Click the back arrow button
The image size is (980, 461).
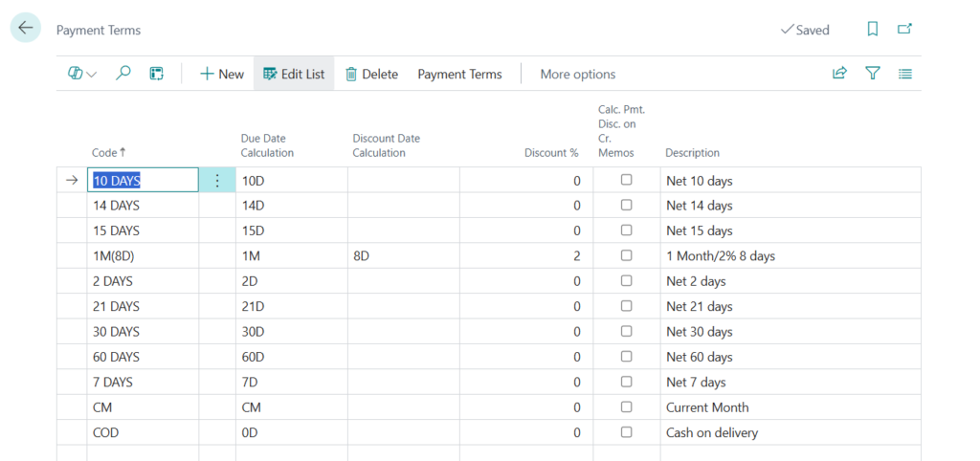coord(26,28)
